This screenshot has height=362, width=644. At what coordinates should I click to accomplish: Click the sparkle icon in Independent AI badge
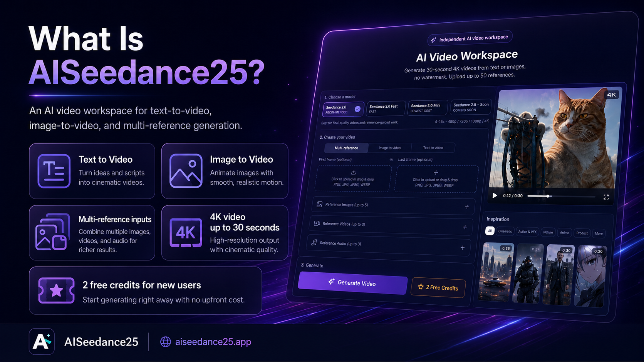434,40
